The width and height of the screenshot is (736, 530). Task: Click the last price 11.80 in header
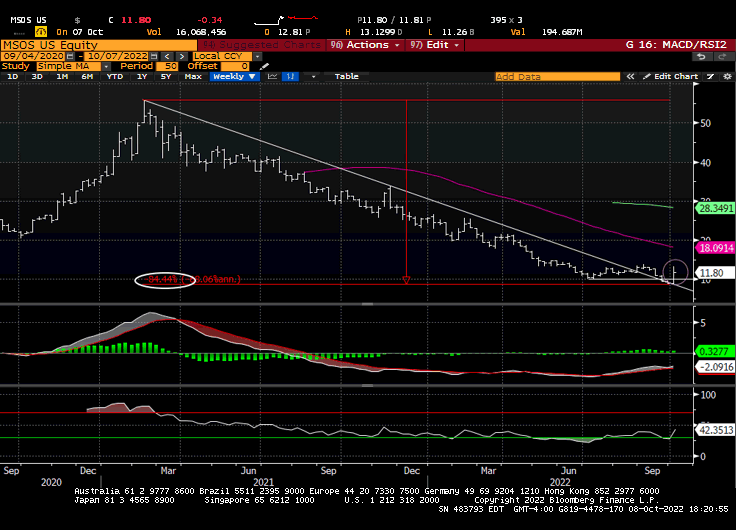tap(136, 20)
